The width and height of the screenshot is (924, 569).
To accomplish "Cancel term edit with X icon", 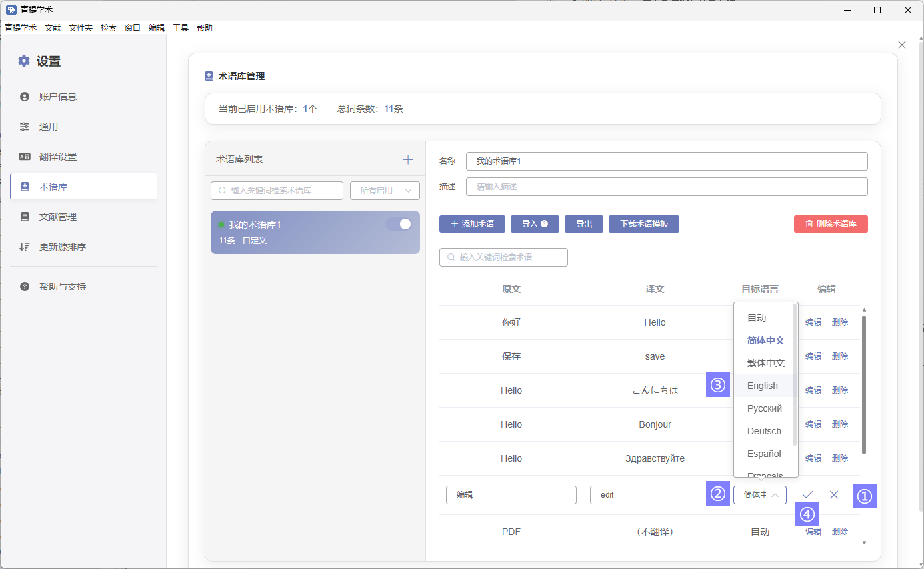I will coord(834,494).
